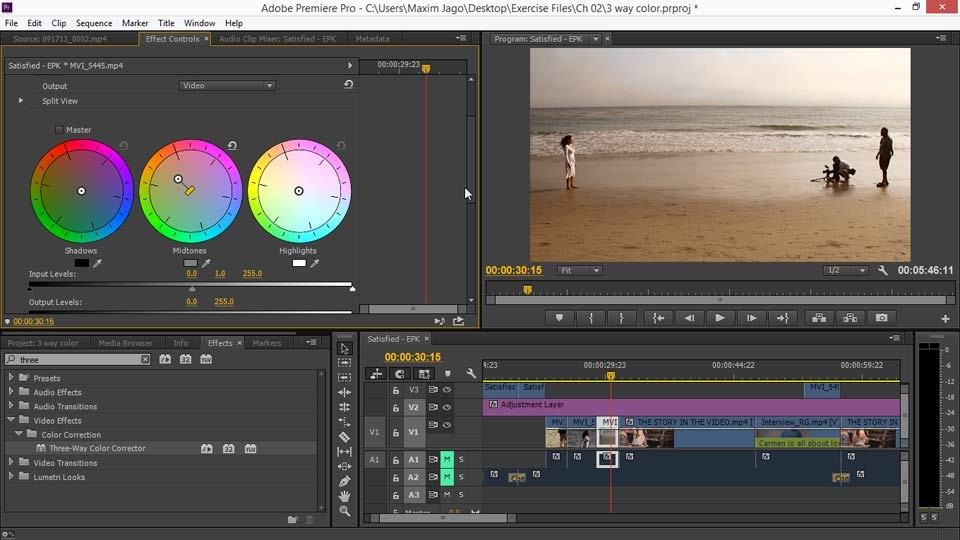The width and height of the screenshot is (960, 540).
Task: Open the Sequence menu
Action: [94, 23]
